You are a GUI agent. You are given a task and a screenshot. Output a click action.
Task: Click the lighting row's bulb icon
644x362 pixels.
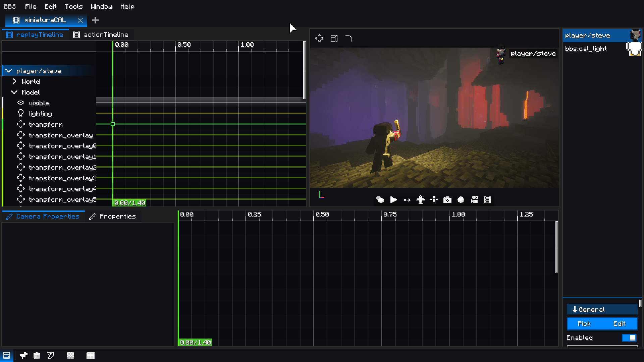click(x=21, y=114)
